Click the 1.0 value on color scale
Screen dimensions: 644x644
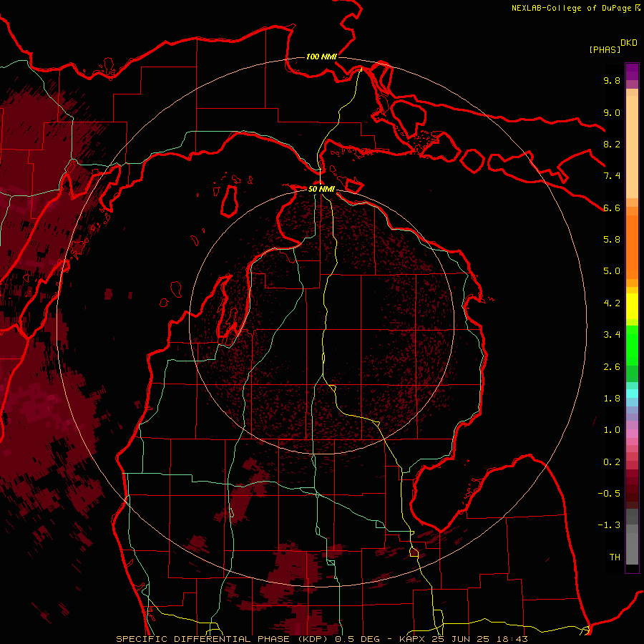pyautogui.click(x=612, y=430)
